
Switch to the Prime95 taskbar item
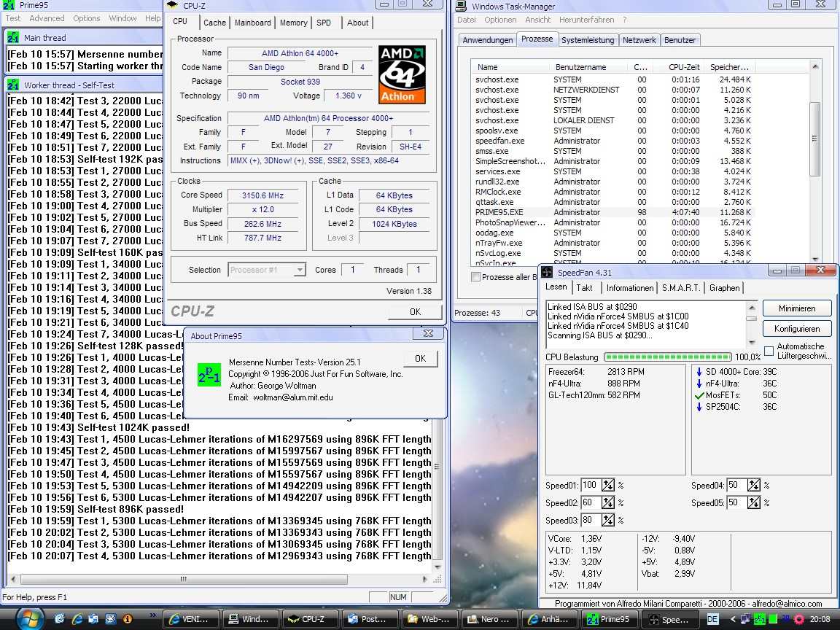pos(609,619)
